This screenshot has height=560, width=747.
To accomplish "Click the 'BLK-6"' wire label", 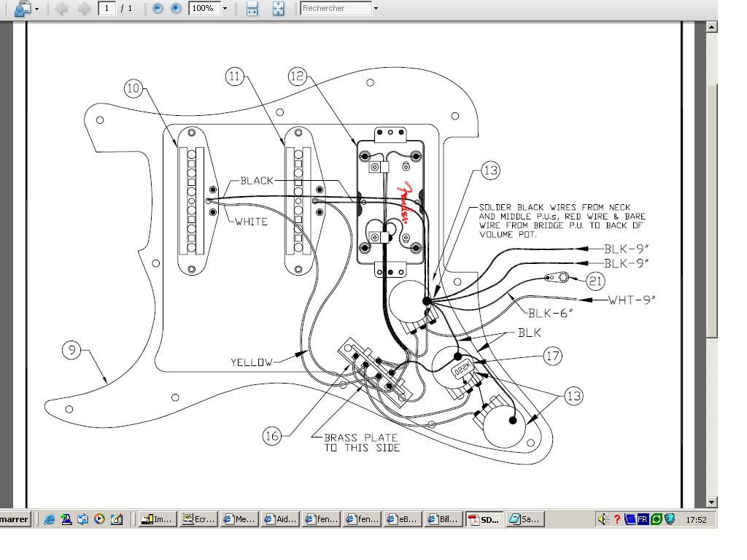I will coord(550,314).
